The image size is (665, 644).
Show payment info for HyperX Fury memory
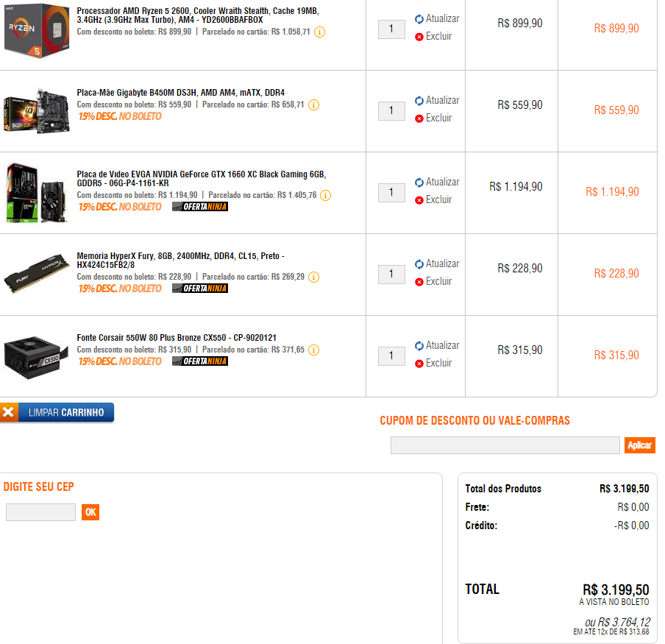(x=313, y=277)
